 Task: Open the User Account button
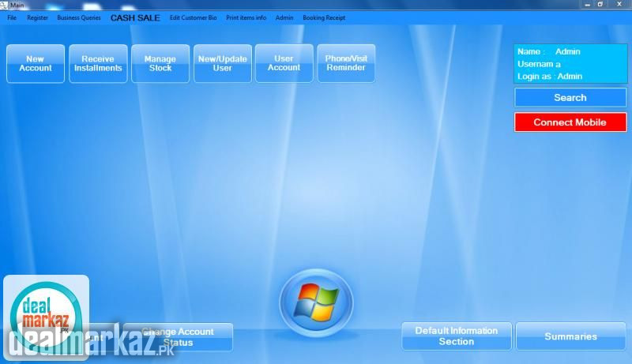284,63
